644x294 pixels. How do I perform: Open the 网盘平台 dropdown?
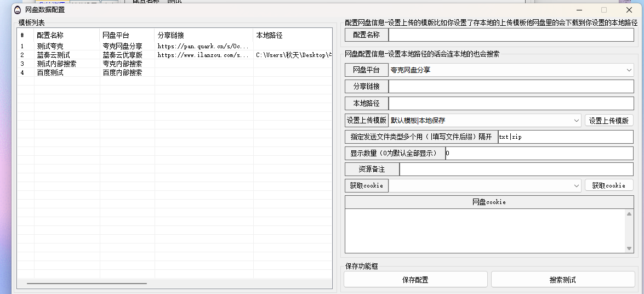coord(629,70)
